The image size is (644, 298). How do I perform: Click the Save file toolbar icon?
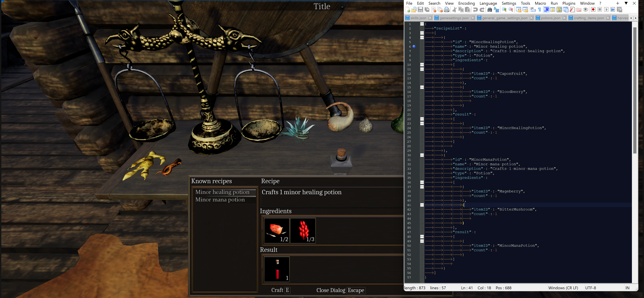pos(420,10)
